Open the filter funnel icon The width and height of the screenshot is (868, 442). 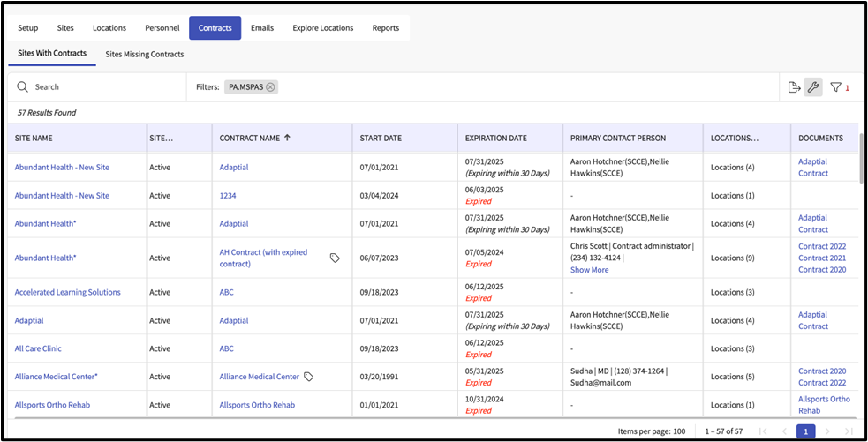point(835,87)
